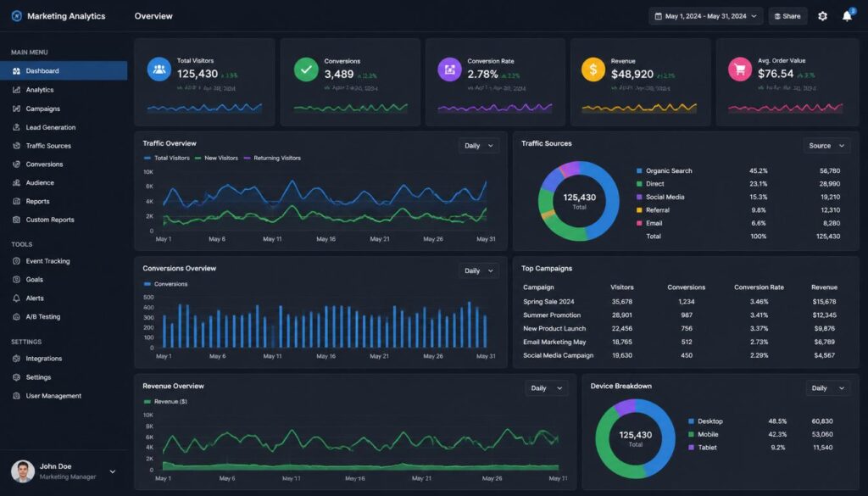
Task: Click the Avg. Order Value cart icon
Action: [739, 70]
